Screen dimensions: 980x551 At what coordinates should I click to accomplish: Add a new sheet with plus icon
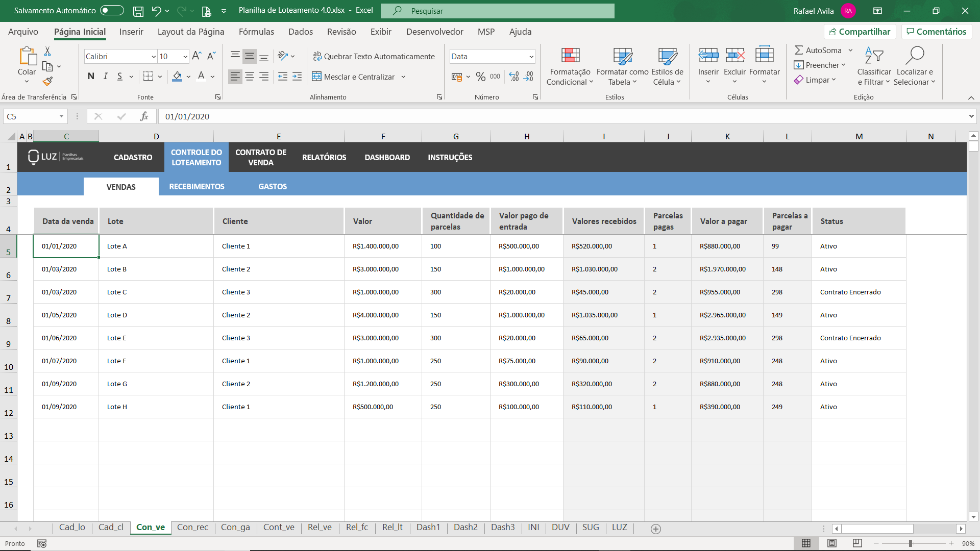click(x=656, y=529)
